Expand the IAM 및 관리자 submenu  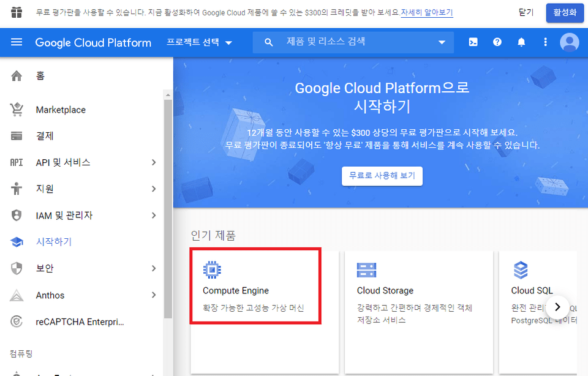pyautogui.click(x=154, y=216)
